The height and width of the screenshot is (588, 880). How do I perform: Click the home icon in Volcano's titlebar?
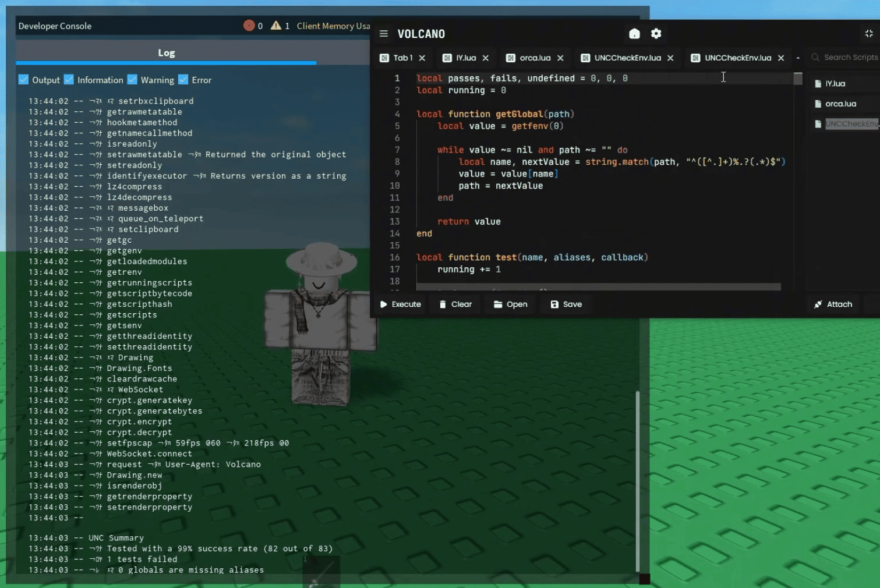[634, 34]
